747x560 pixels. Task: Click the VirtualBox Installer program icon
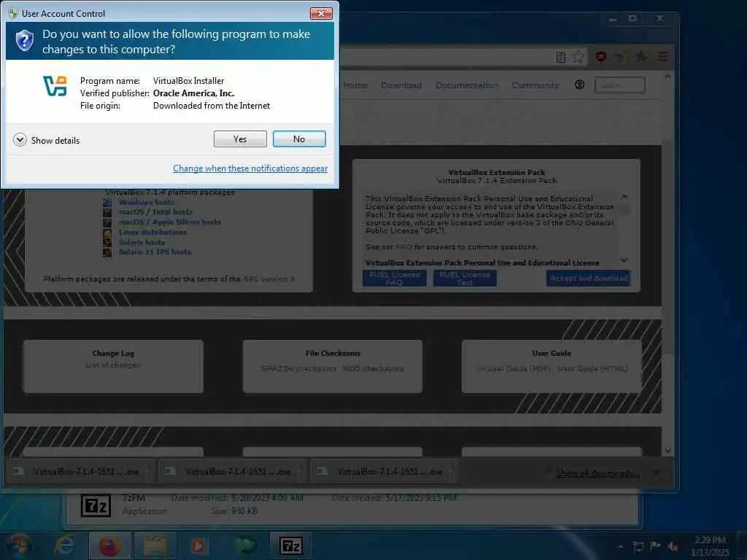pos(55,86)
